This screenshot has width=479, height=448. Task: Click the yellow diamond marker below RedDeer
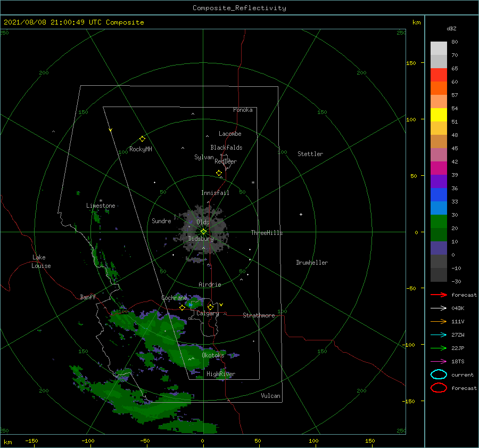tap(219, 173)
